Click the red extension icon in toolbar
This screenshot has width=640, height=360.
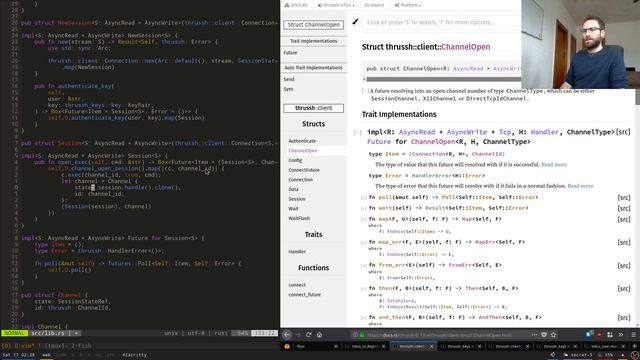click(x=599, y=335)
